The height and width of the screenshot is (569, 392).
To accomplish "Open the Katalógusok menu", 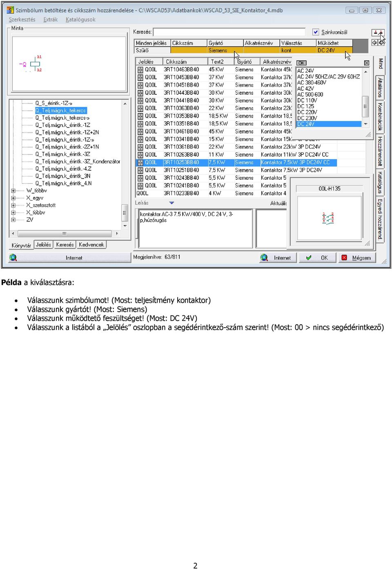I will click(x=80, y=20).
